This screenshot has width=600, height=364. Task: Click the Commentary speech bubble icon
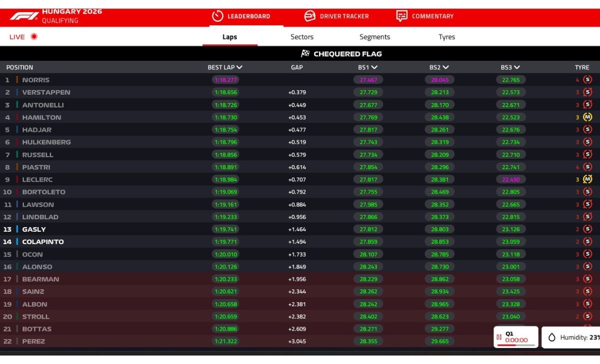click(401, 16)
